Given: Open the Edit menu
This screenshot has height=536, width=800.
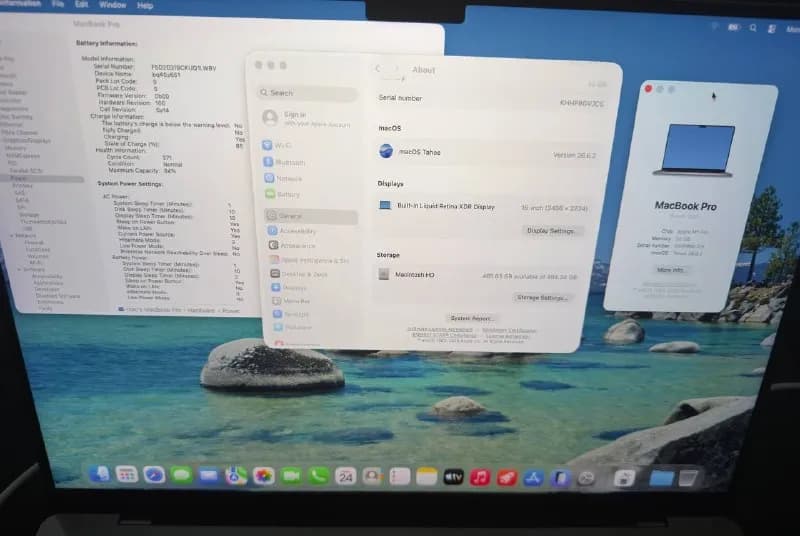Looking at the screenshot, I should click(81, 4).
